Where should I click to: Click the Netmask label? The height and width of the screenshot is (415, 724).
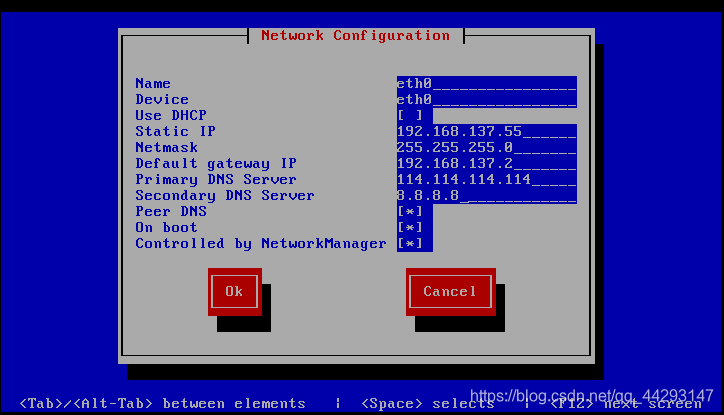167,148
